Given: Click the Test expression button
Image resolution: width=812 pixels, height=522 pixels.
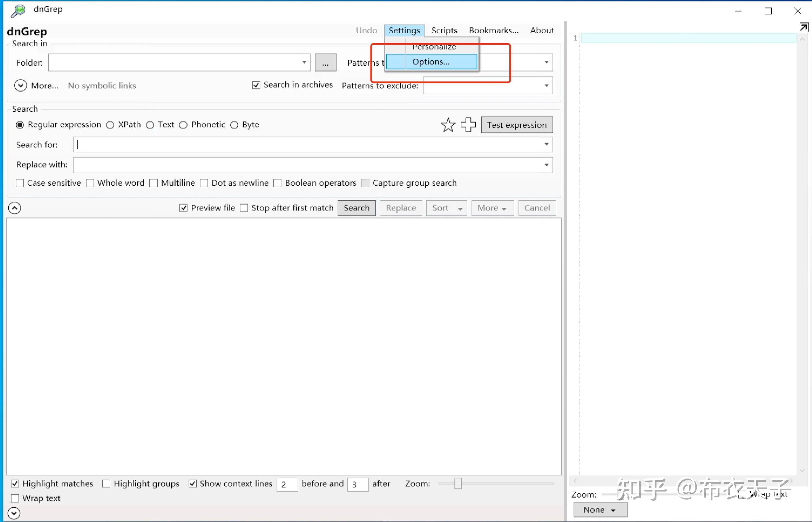Looking at the screenshot, I should tap(517, 125).
